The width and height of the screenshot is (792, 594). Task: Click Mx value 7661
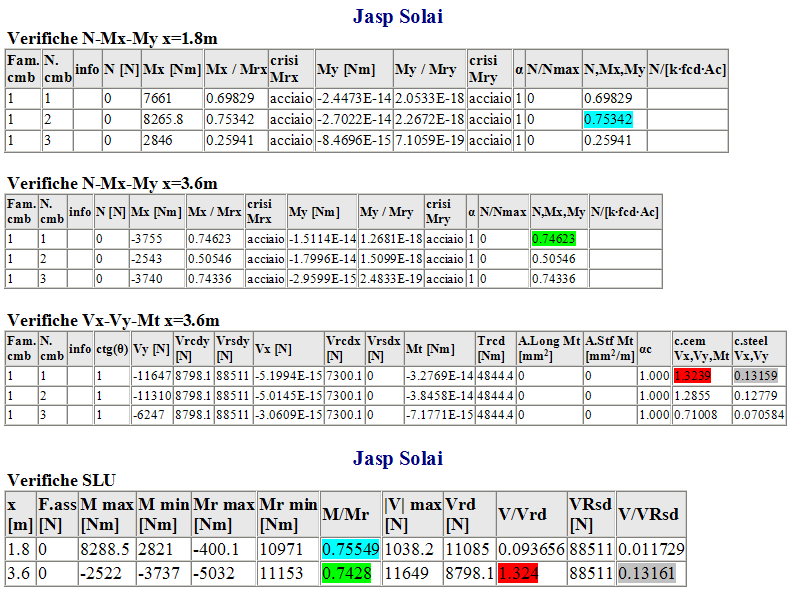158,98
